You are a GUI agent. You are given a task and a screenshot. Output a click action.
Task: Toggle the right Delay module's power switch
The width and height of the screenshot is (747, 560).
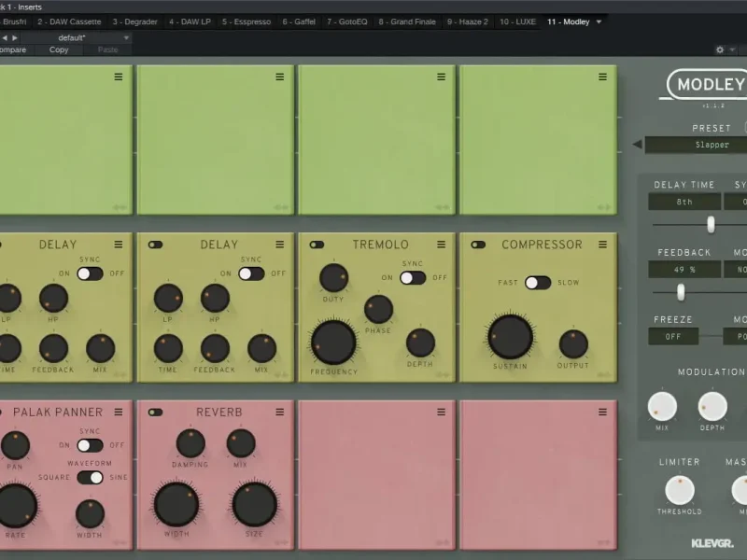tap(155, 245)
